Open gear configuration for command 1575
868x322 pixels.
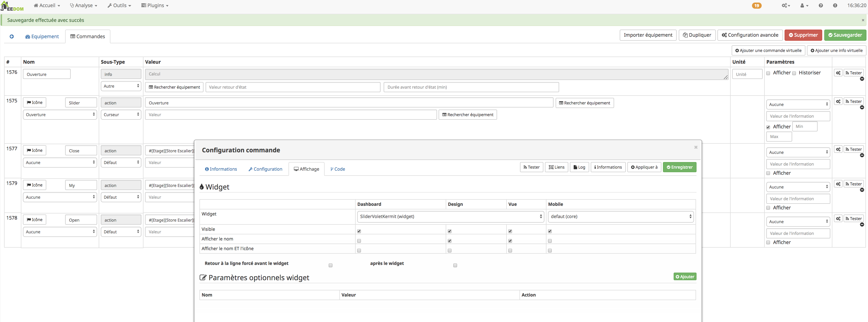coord(838,101)
